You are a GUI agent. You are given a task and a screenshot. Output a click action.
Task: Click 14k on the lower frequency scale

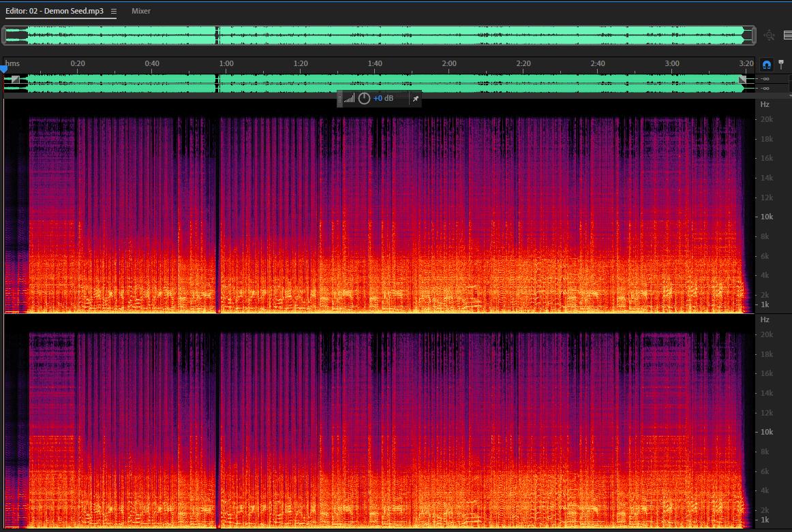pos(767,393)
